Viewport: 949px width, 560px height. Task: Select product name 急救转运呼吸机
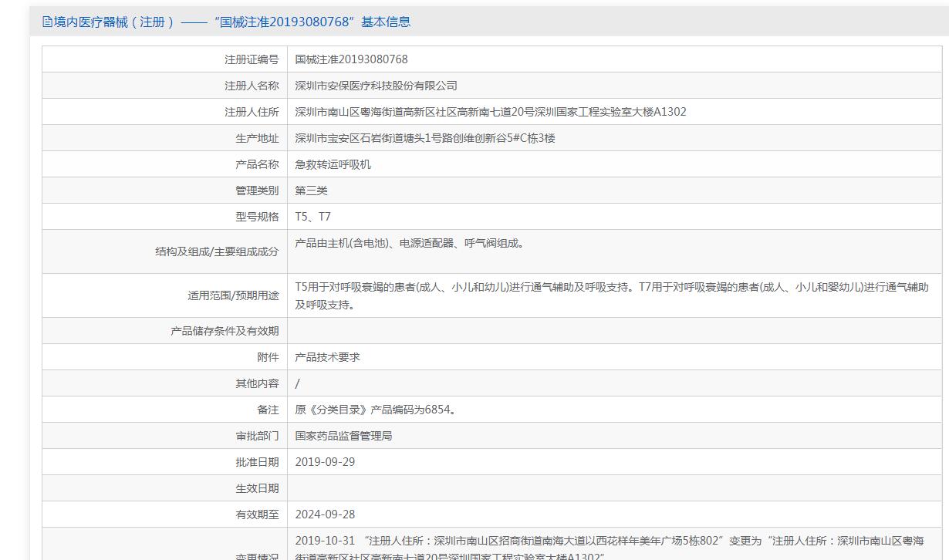(333, 164)
